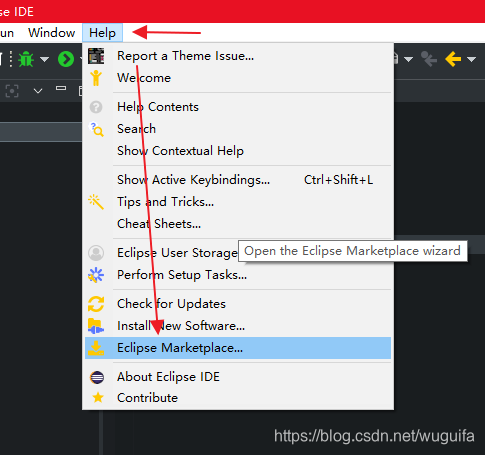Open Install New Software

(x=238, y=326)
